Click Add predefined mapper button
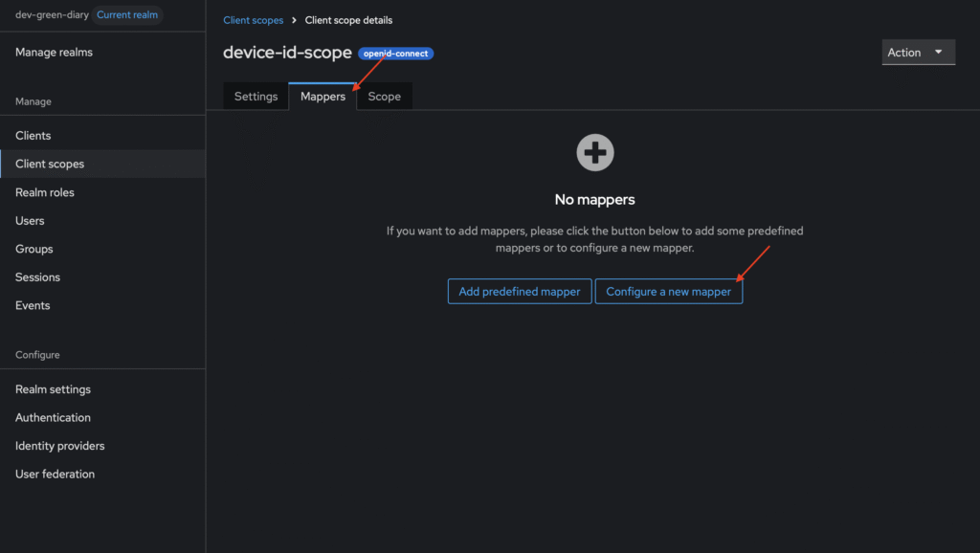The width and height of the screenshot is (980, 553). (519, 292)
